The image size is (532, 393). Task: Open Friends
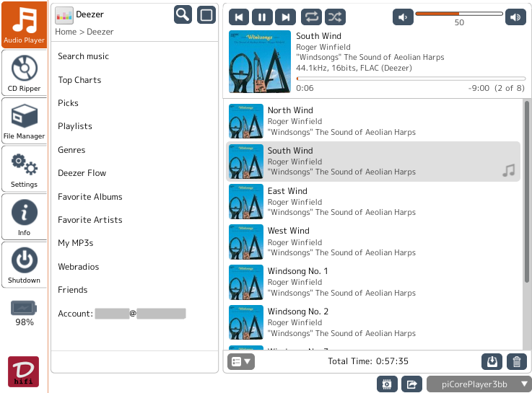pos(73,290)
